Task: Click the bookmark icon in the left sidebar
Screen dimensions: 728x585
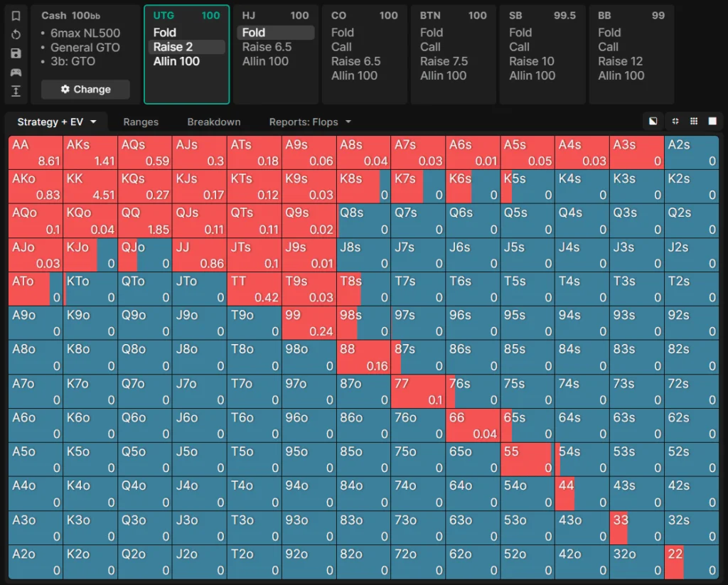Action: click(x=16, y=16)
